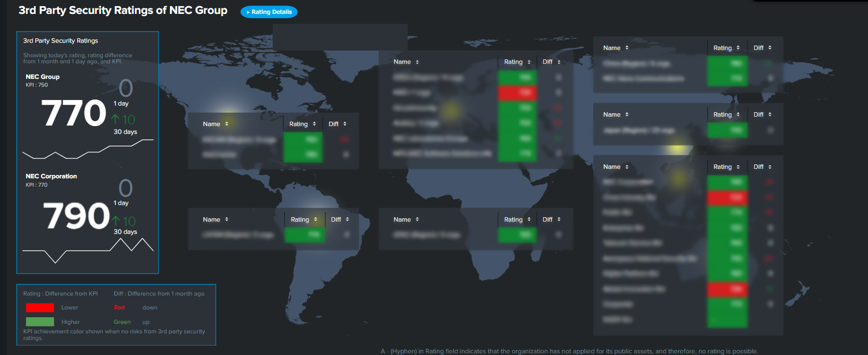The image size is (868, 355).
Task: Click the NEC Group 770 rating value
Action: coord(73,113)
